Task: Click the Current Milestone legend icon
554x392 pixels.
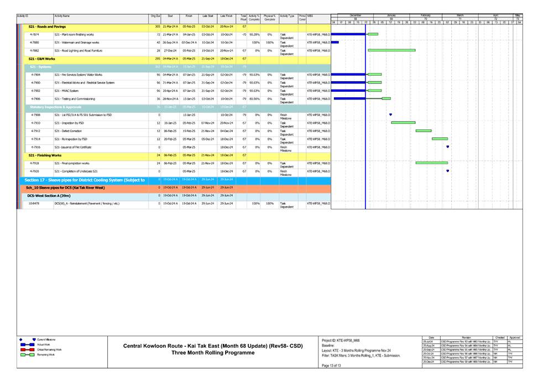Action: (x=34, y=339)
